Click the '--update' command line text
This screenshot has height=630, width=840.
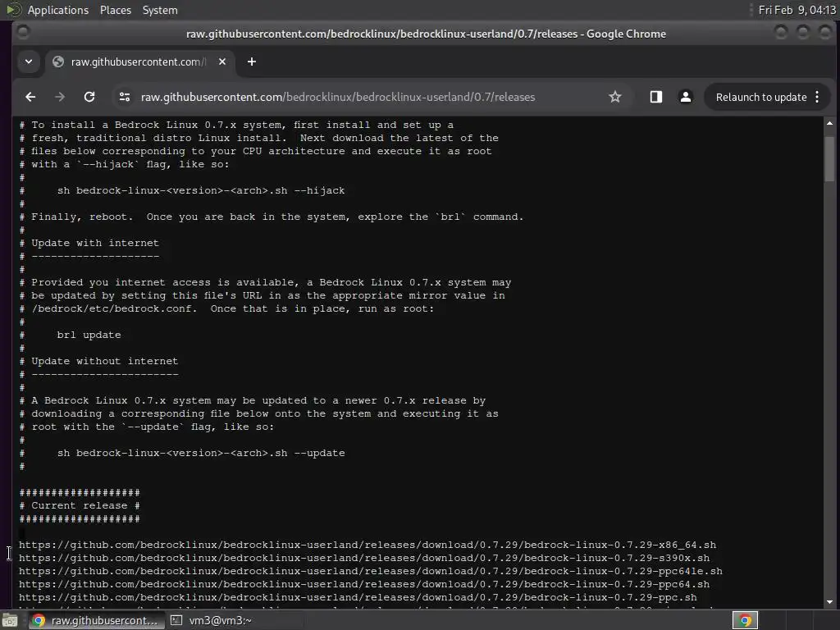pyautogui.click(x=201, y=453)
